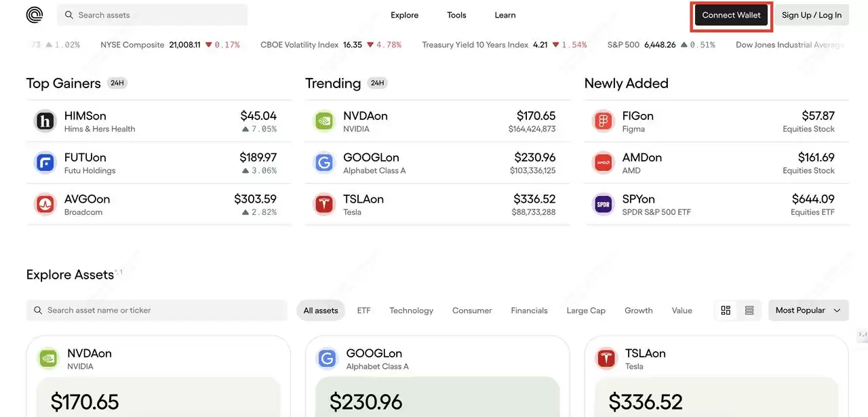
Task: Click the Tesla icon next to TSLAon
Action: coord(323,204)
